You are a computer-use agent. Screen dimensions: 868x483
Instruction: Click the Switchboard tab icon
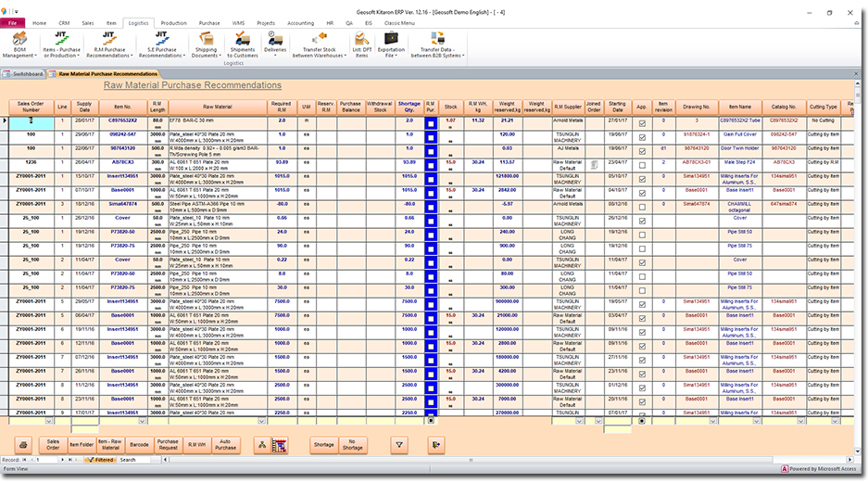(x=7, y=73)
